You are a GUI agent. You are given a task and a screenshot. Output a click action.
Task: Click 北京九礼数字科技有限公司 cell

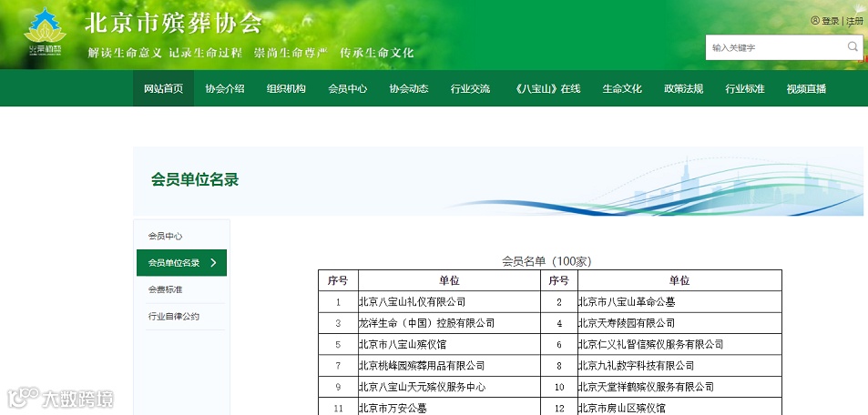tap(679, 366)
